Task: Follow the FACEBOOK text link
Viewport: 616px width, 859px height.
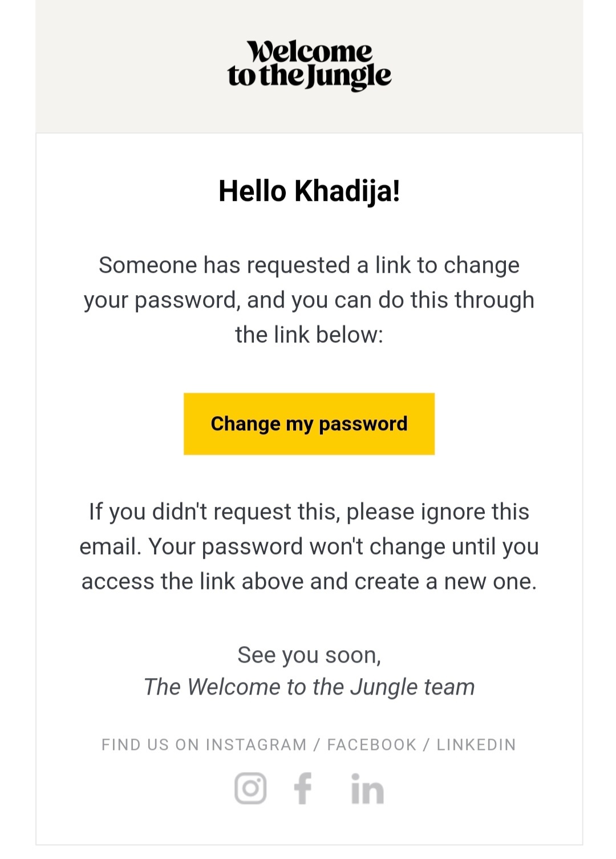Action: click(372, 745)
